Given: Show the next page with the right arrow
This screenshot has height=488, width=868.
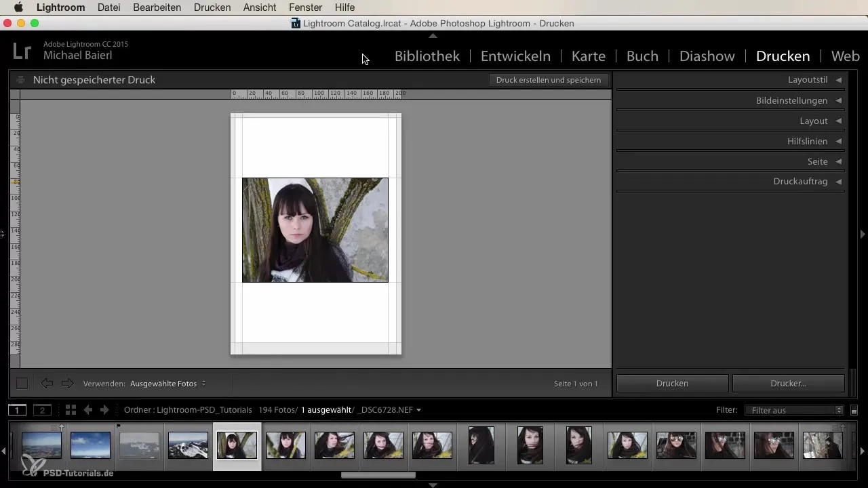Looking at the screenshot, I should tap(67, 384).
